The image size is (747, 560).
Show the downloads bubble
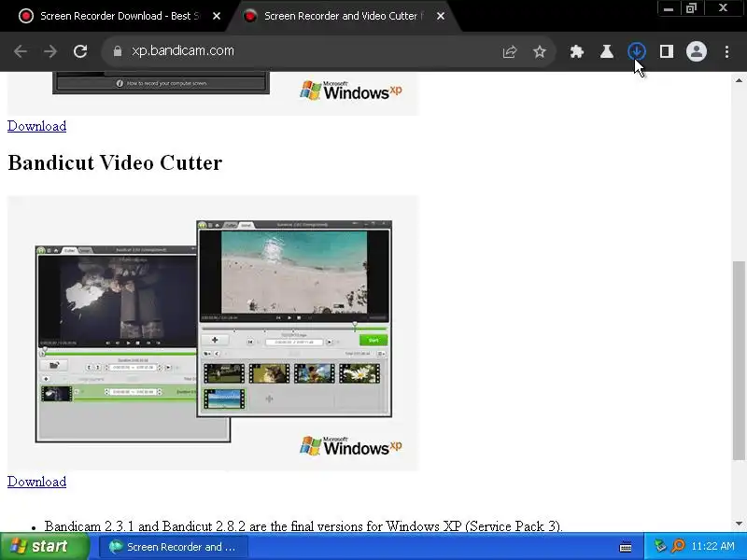[x=637, y=51]
